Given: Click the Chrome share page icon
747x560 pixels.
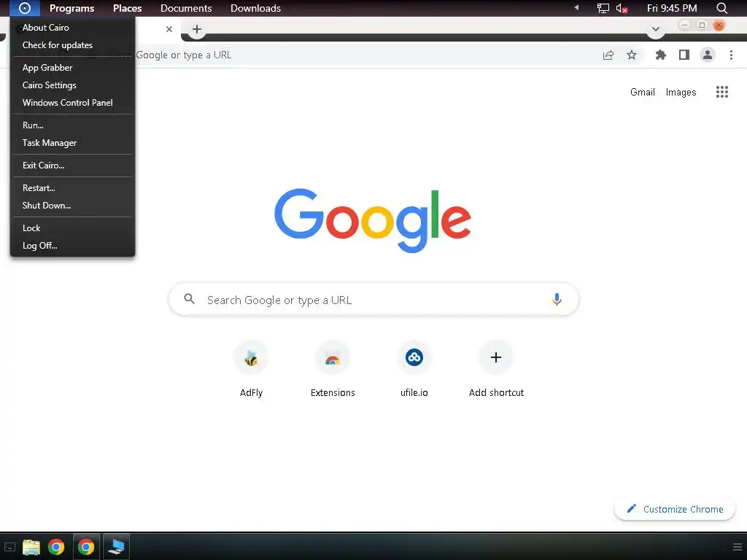Looking at the screenshot, I should tap(608, 55).
